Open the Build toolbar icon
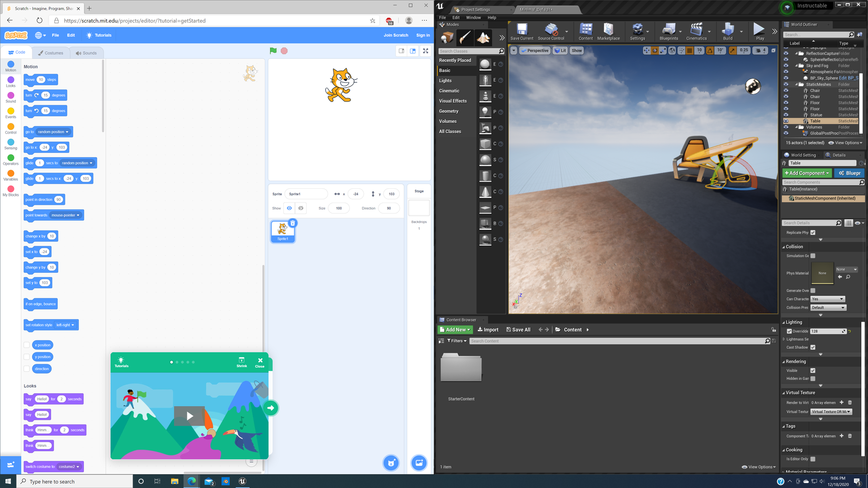Screen dimensions: 868x488 click(x=728, y=30)
